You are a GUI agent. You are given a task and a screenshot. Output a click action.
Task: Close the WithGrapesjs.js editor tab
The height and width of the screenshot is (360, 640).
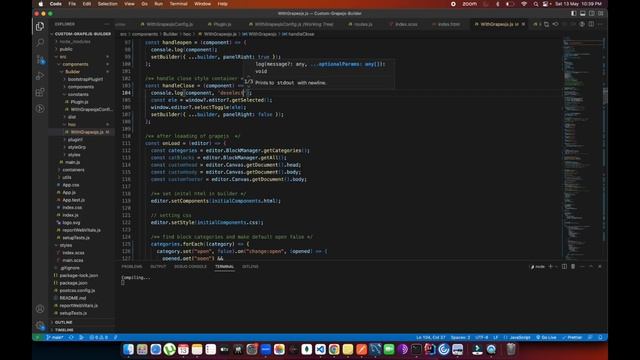click(523, 24)
